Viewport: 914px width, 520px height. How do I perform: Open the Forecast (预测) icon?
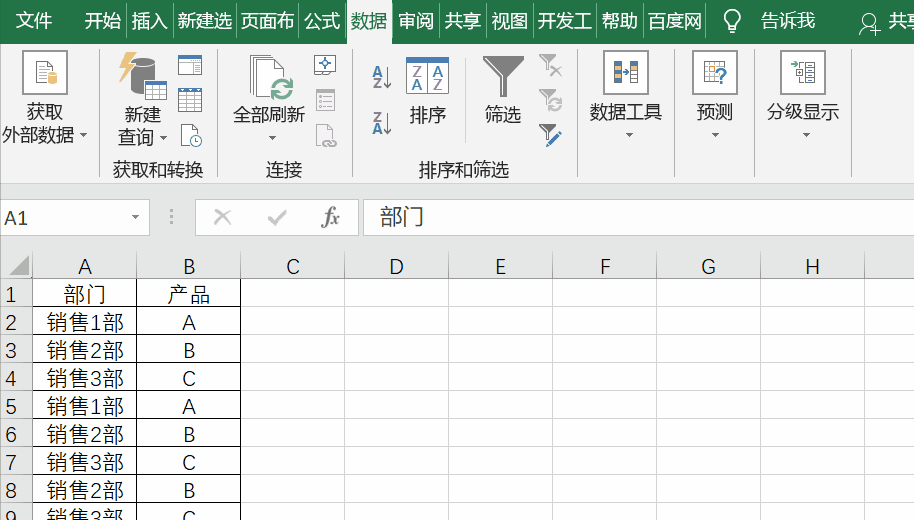715,72
